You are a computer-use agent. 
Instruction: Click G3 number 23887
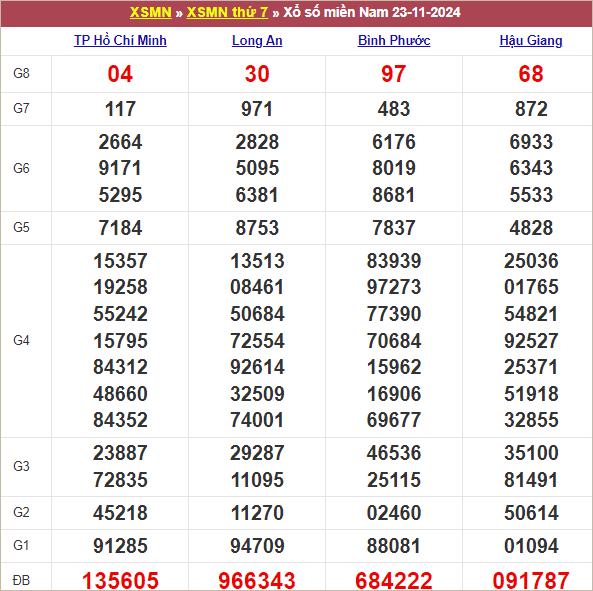[x=120, y=453]
